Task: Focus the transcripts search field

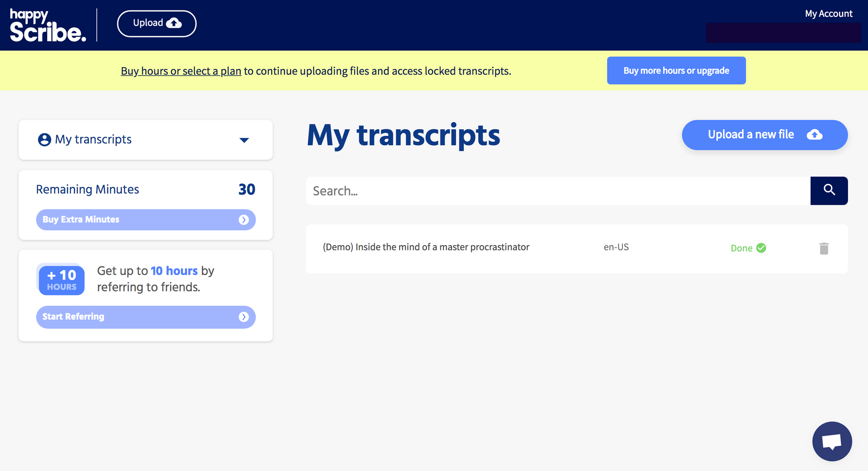Action: click(x=558, y=191)
